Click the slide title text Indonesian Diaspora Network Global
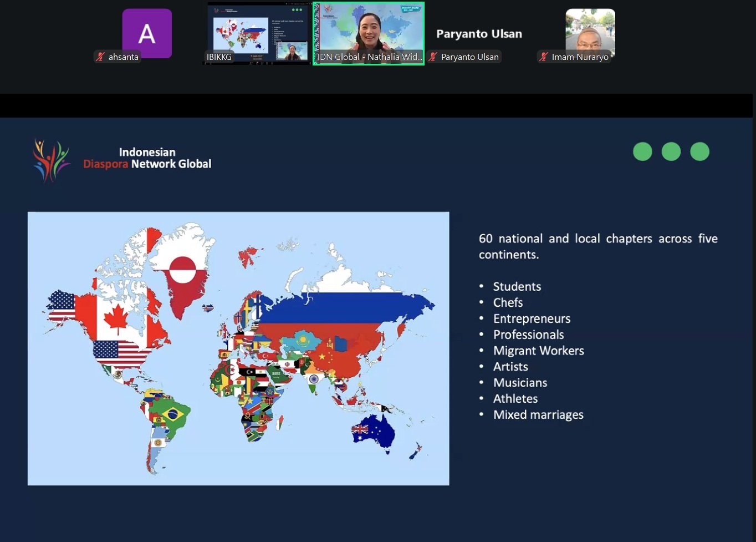 pyautogui.click(x=147, y=158)
